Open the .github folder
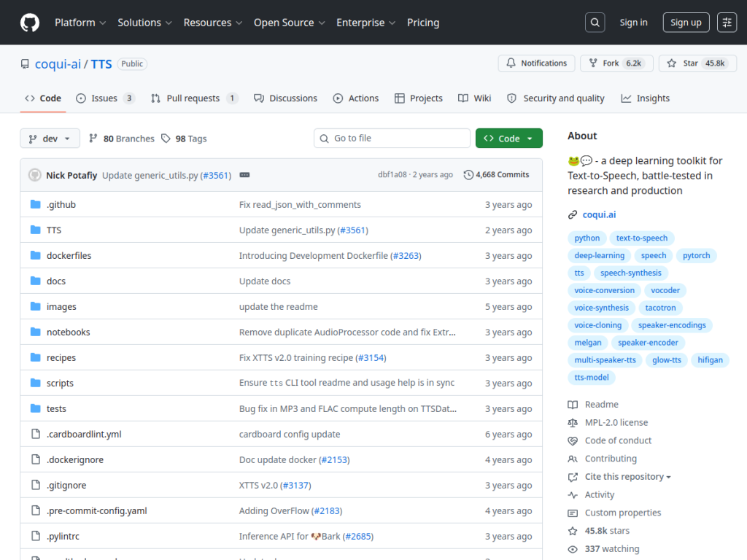This screenshot has height=560, width=747. point(61,204)
